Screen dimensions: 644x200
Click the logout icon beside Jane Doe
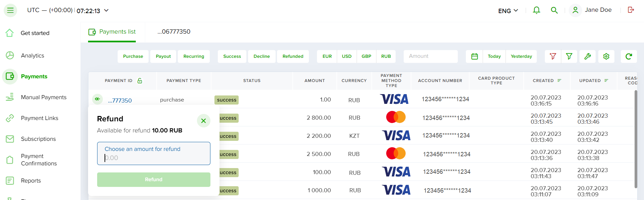coord(631,10)
